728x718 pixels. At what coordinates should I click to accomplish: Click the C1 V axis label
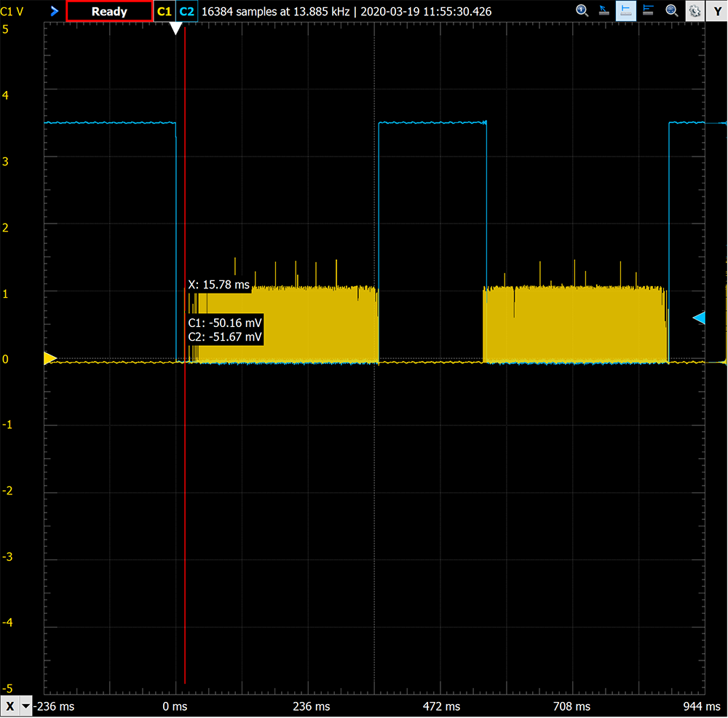[12, 11]
